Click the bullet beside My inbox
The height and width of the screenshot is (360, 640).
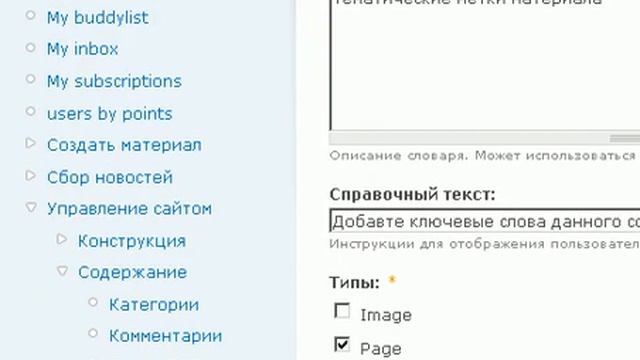pos(31,47)
